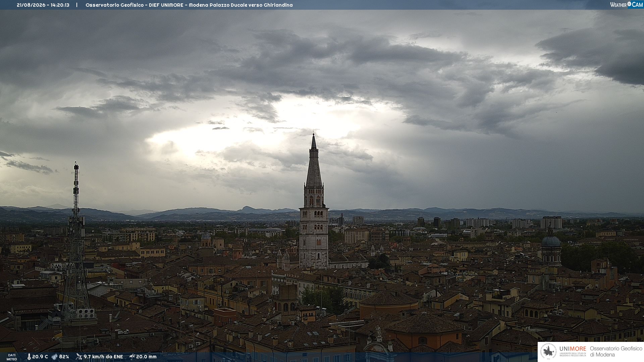Click the Osservatorio Geofisico camera title text
The width and height of the screenshot is (644, 362).
click(x=189, y=5)
